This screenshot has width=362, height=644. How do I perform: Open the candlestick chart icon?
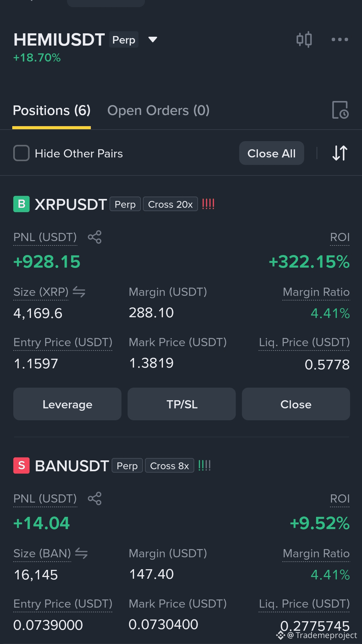(304, 39)
